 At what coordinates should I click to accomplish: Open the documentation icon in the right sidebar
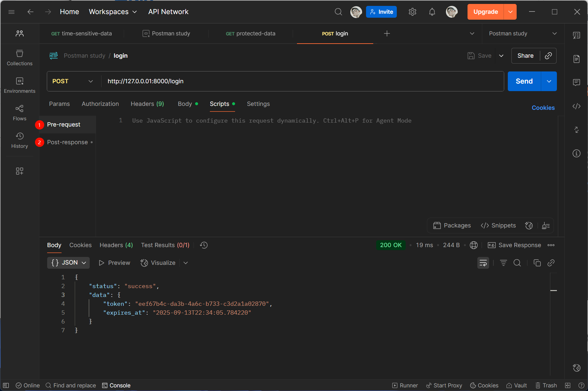[577, 59]
